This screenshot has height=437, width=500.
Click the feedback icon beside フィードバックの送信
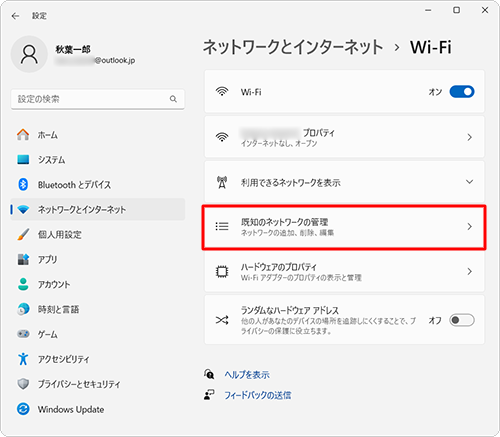click(x=209, y=395)
